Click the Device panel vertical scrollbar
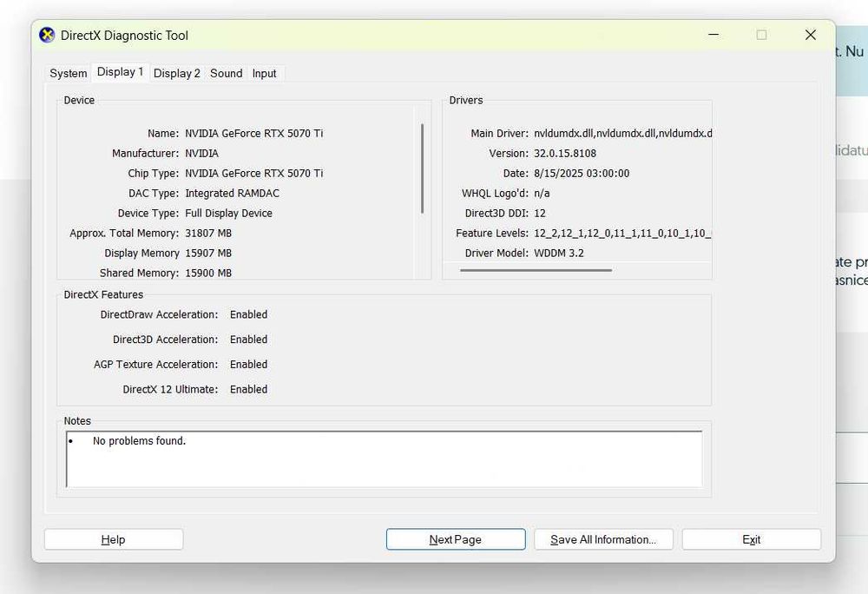This screenshot has width=868, height=594. point(423,168)
